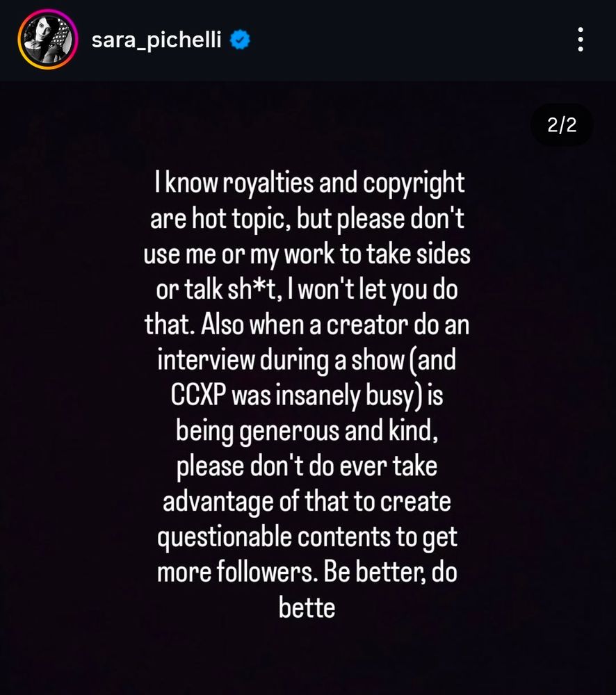Open sara_pichelli's profile picture story ring
This screenshot has width=616, height=695.
click(48, 40)
